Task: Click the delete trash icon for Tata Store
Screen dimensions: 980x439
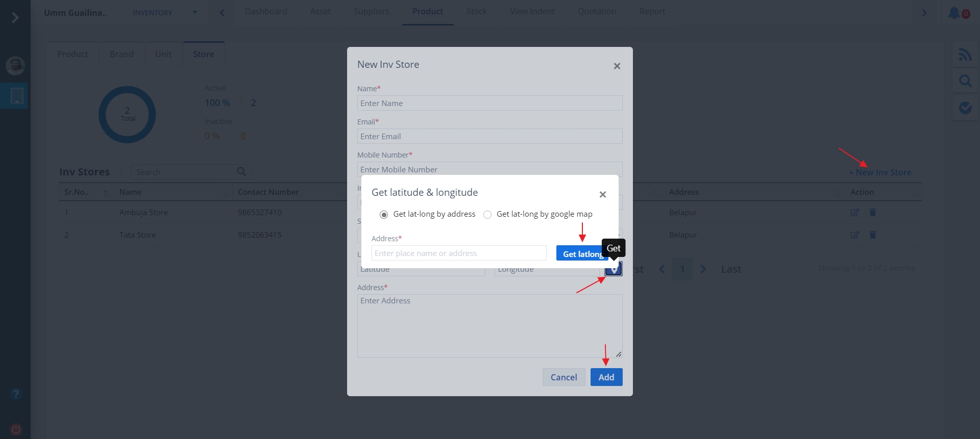Action: [873, 235]
